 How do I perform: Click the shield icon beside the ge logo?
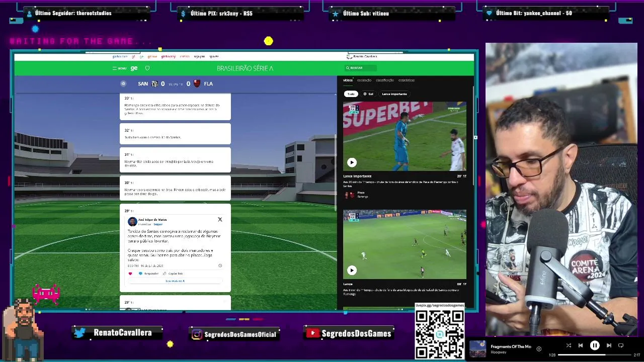(147, 68)
